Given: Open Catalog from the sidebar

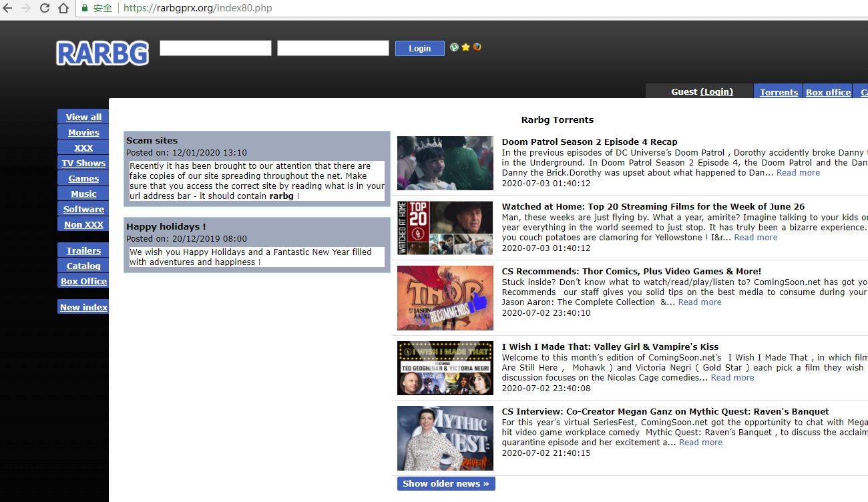Looking at the screenshot, I should tap(83, 266).
